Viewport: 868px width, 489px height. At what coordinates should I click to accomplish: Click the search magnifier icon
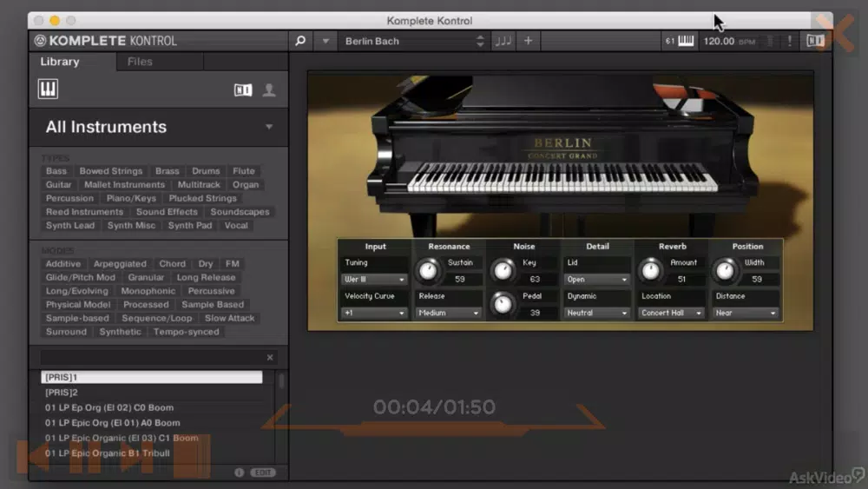(x=300, y=41)
